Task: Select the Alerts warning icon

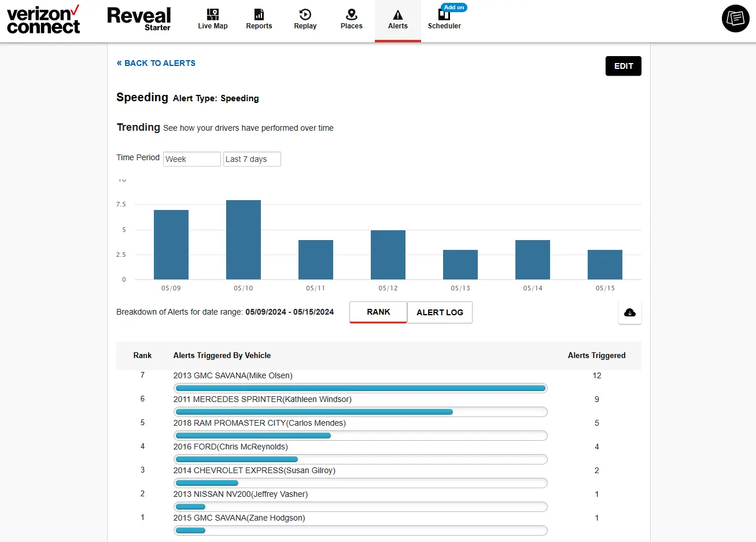Action: [x=398, y=15]
